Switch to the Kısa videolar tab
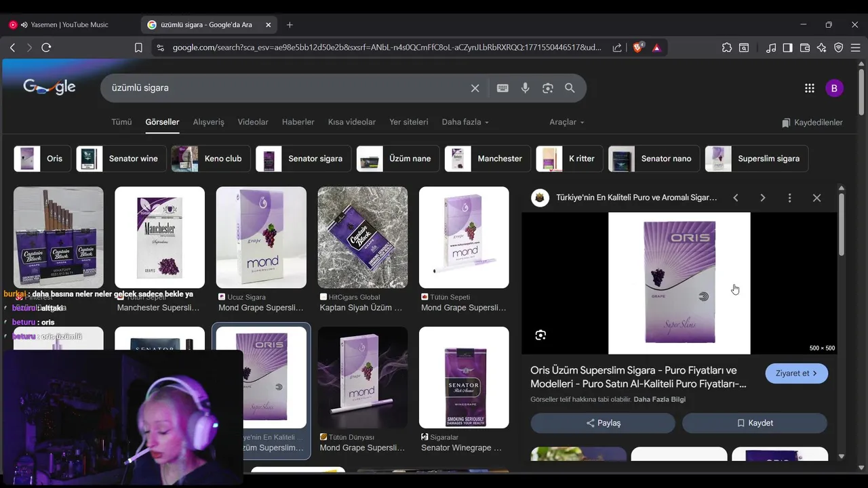Screen dimensions: 868x488 pyautogui.click(x=352, y=122)
